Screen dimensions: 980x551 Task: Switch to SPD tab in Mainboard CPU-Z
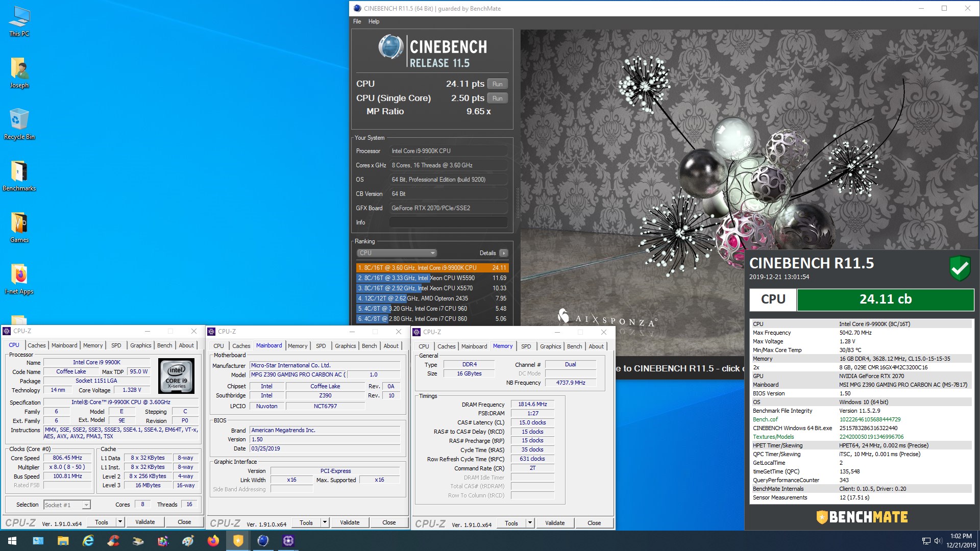321,346
